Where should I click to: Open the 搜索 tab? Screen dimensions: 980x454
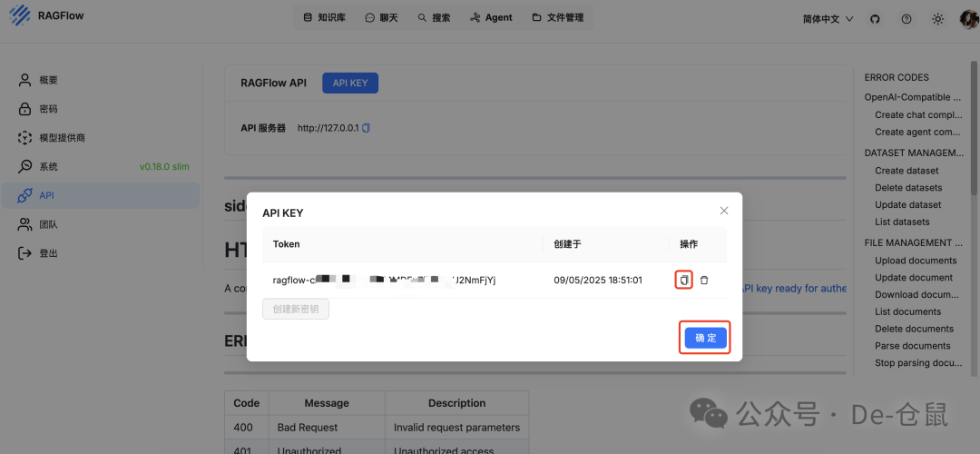pos(434,17)
